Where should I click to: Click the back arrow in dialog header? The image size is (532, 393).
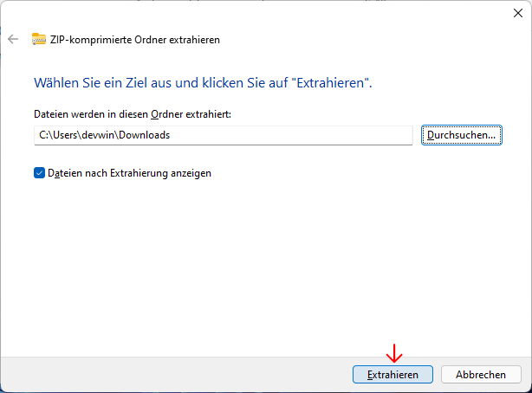pyautogui.click(x=13, y=39)
